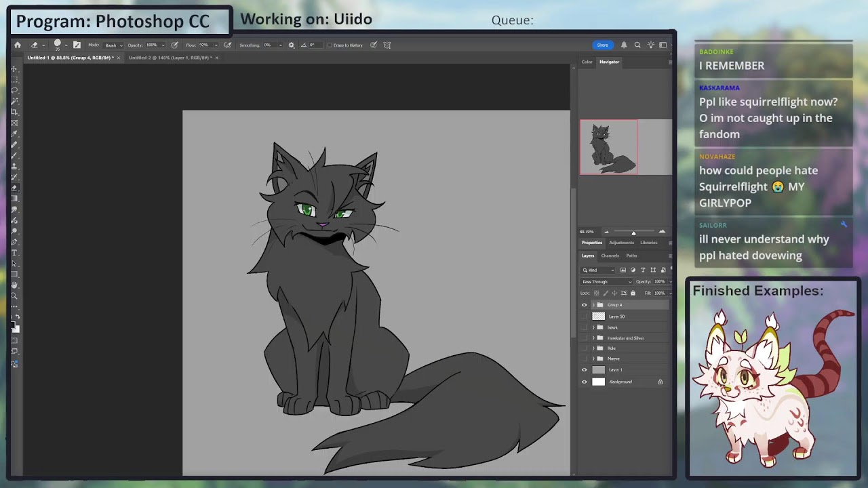This screenshot has width=868, height=488.
Task: Click foreground color swatch
Action: [13, 325]
